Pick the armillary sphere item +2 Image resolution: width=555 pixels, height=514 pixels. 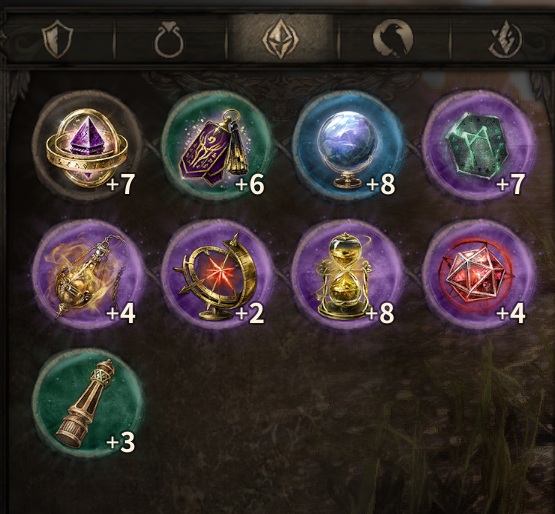tap(217, 275)
